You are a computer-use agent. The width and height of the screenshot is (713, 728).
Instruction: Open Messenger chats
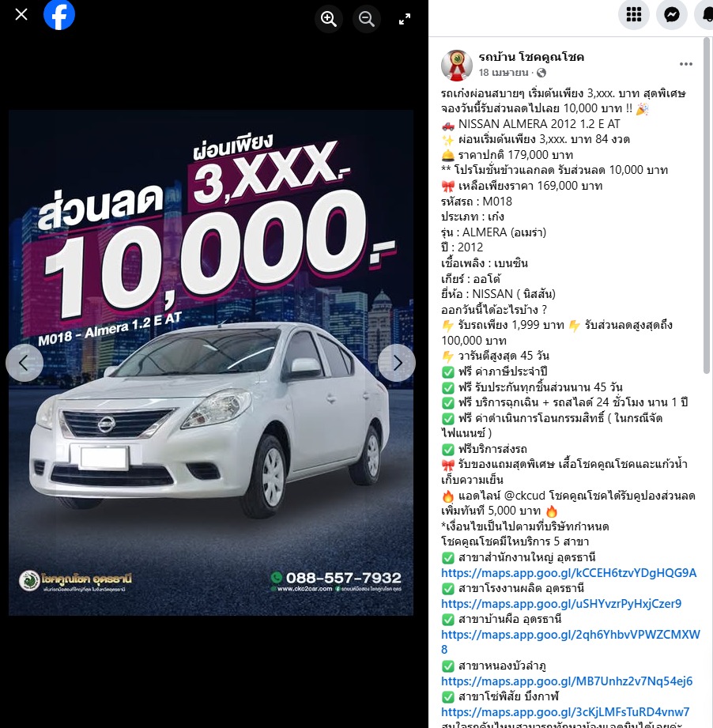(672, 15)
